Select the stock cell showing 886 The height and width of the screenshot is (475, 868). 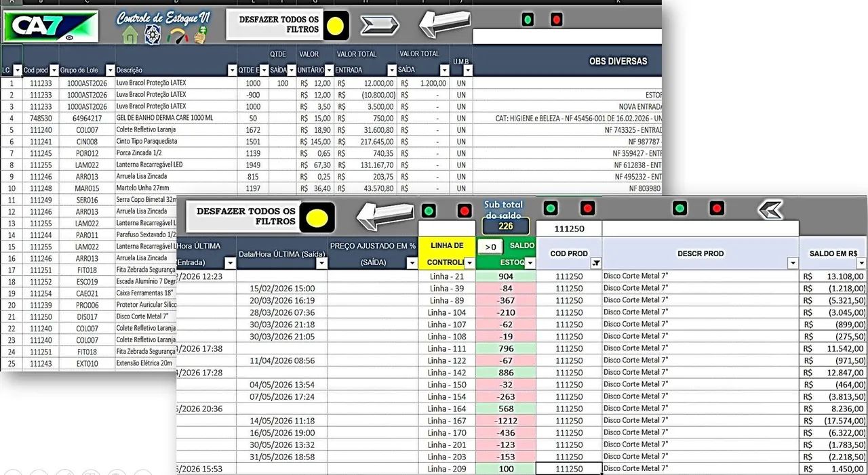[x=506, y=373]
